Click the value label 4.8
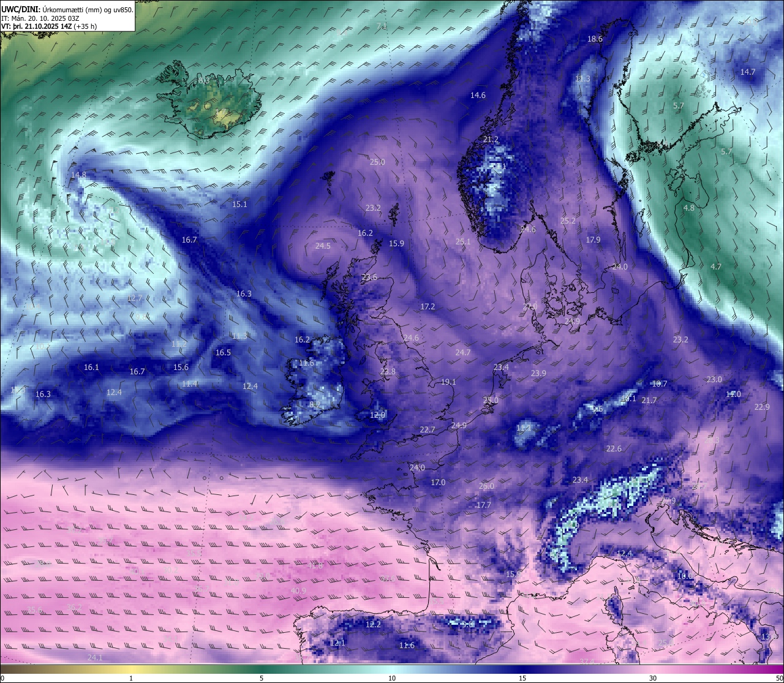This screenshot has width=784, height=683. 688,208
